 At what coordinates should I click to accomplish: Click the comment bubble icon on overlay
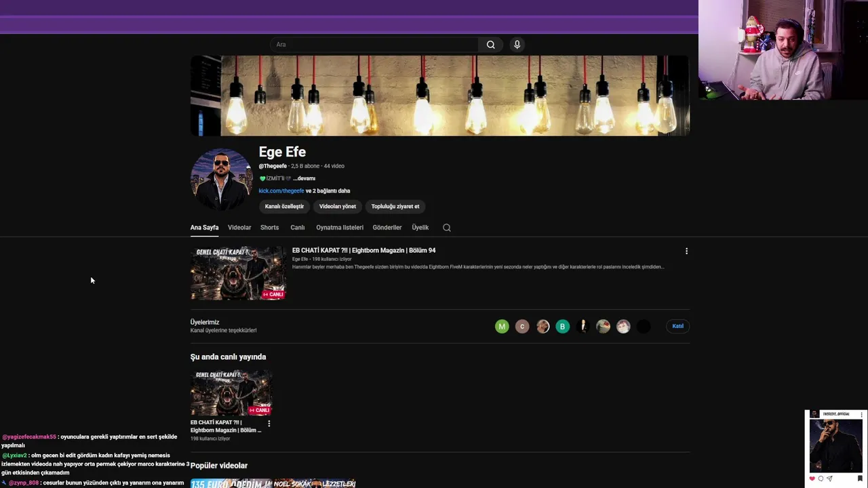pyautogui.click(x=821, y=479)
